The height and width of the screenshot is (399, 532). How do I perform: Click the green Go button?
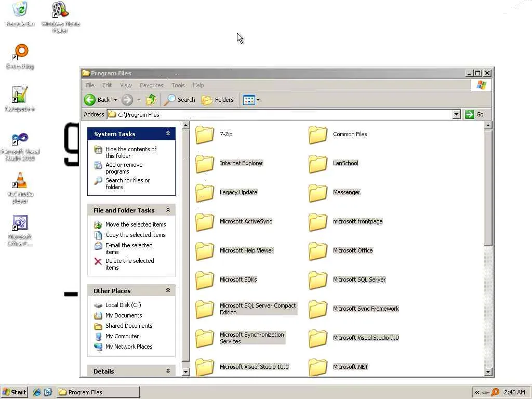(x=474, y=114)
